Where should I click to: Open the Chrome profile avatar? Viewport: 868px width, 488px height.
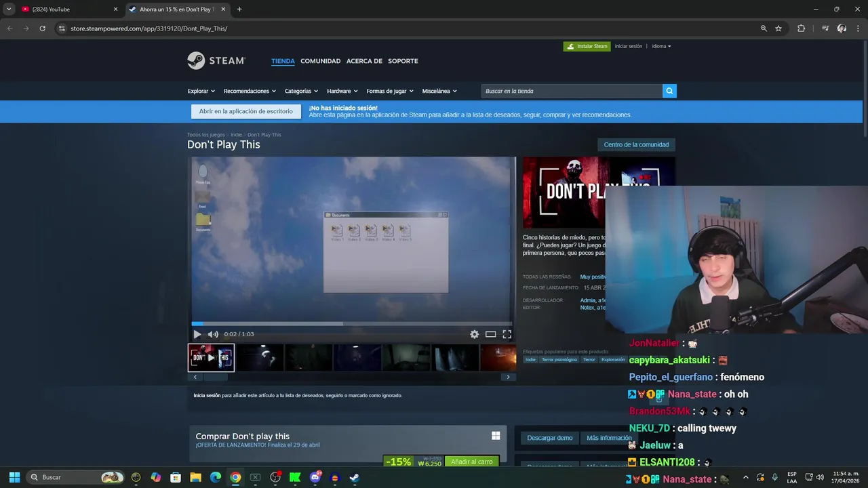point(842,28)
